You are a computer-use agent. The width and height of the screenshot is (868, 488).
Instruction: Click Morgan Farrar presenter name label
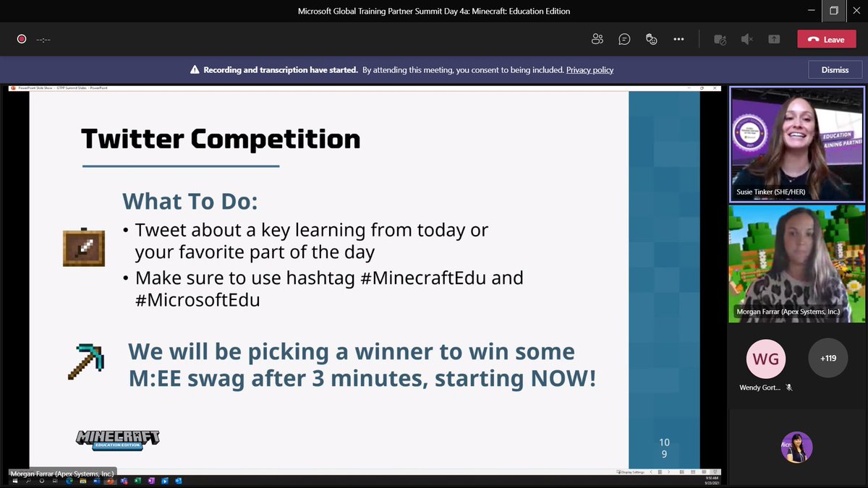click(61, 474)
